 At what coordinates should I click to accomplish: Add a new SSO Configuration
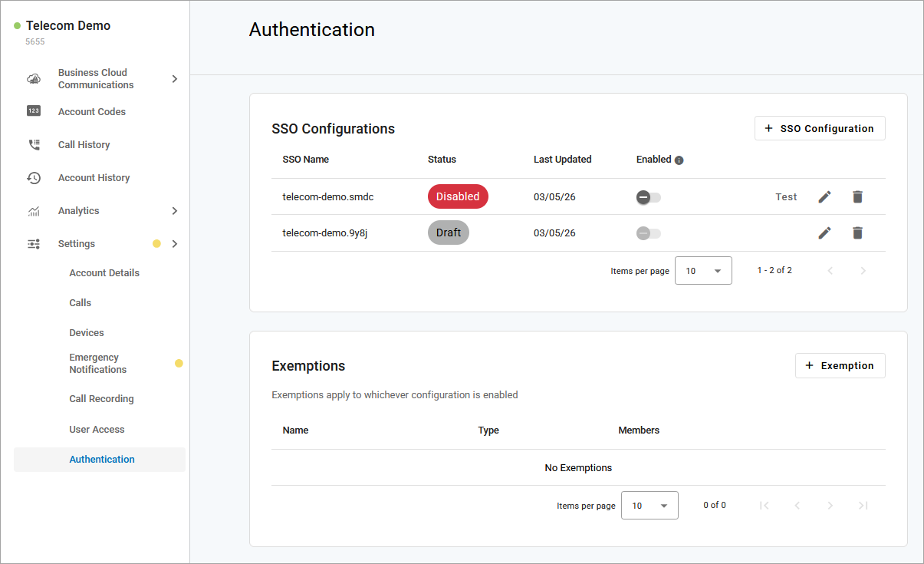point(820,128)
